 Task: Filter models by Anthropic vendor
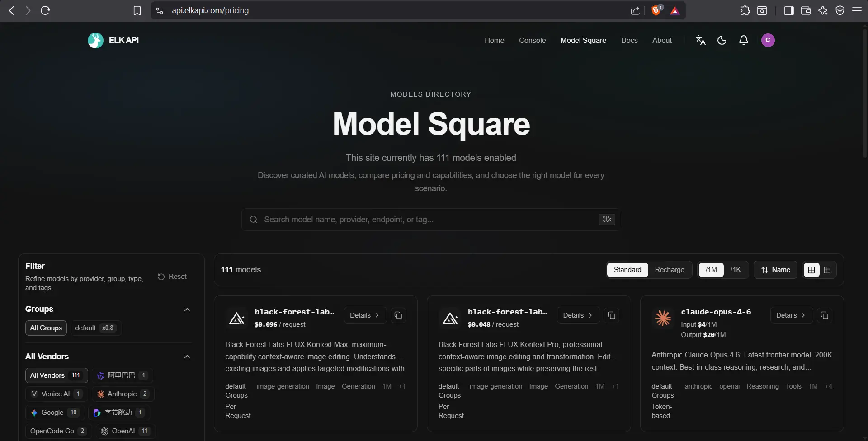(x=123, y=394)
